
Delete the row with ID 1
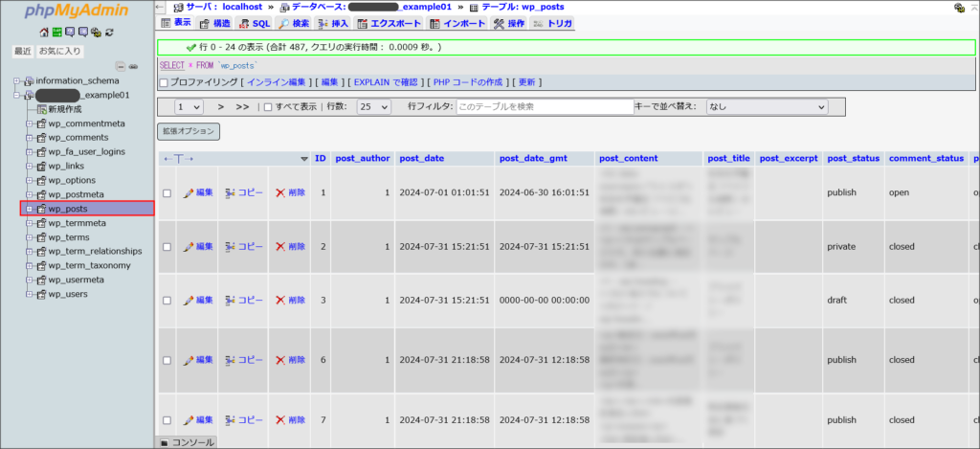pyautogui.click(x=291, y=192)
